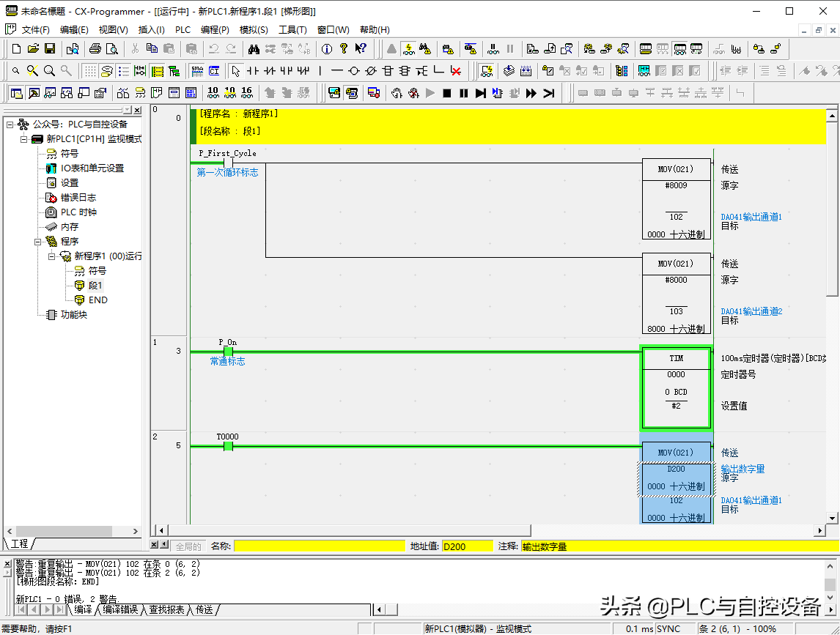Switch to the 编译错误 output tab
Viewport: 840px width, 635px height.
119,609
